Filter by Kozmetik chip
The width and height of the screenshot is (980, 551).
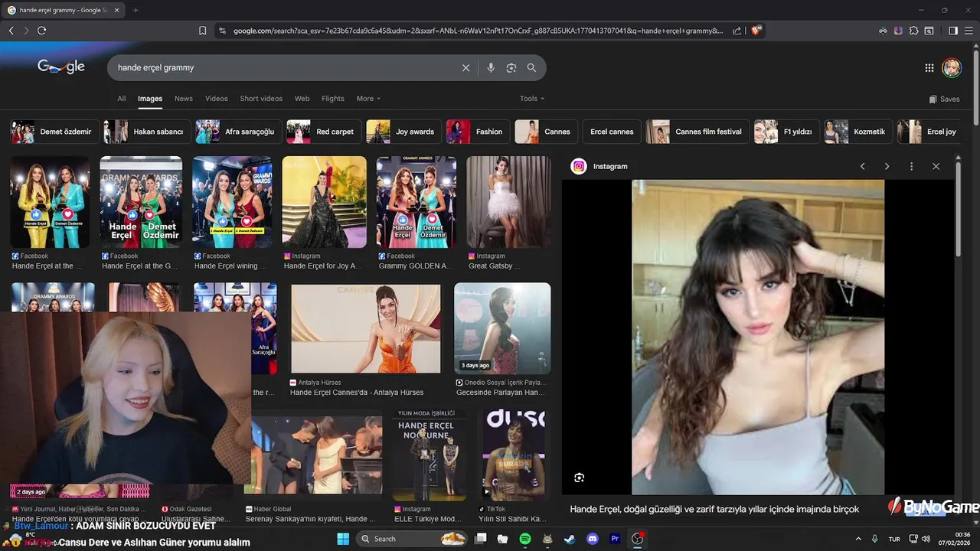point(857,132)
